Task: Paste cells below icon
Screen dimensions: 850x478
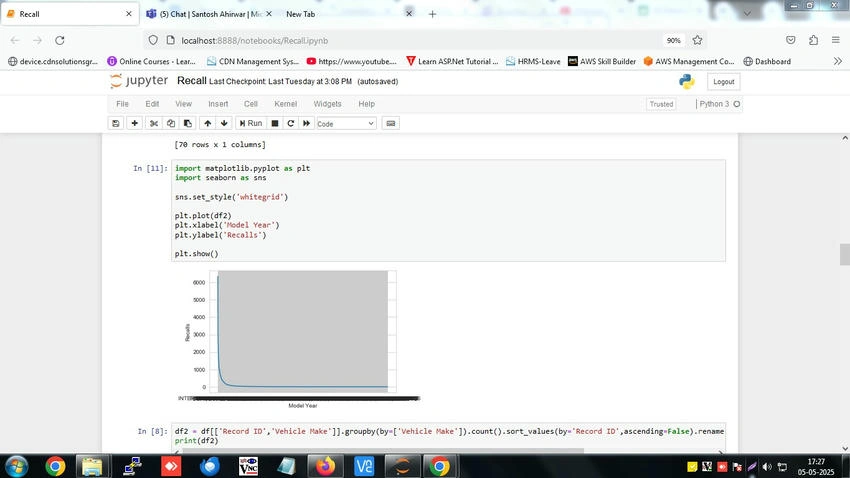Action: 188,124
